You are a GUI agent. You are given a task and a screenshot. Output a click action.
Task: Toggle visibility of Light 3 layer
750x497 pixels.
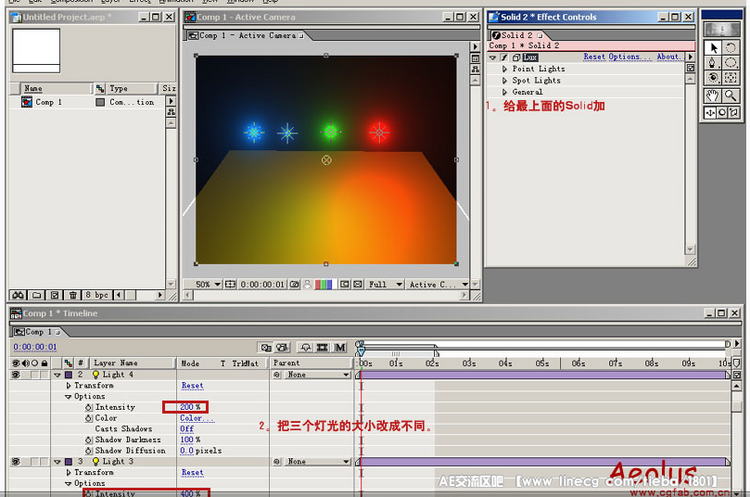(16, 462)
